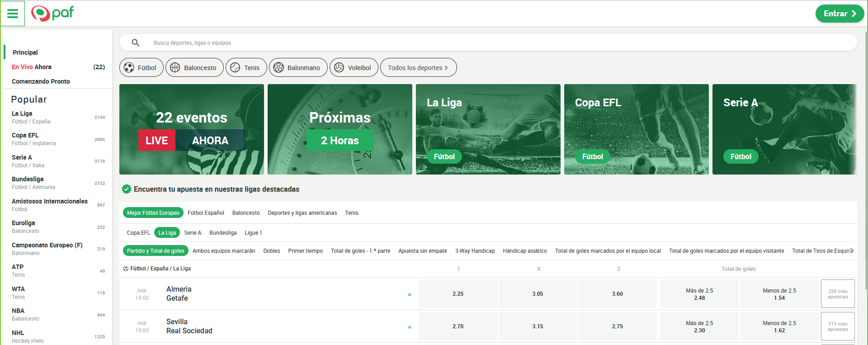Click the stats icon in Almeria Getafe row
Screen dimensions: 868x345
coord(410,294)
